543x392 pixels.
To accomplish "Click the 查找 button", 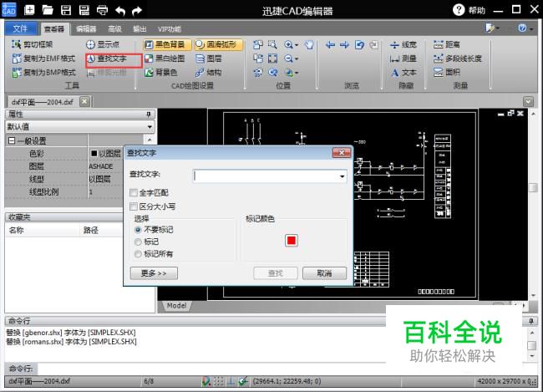I will [276, 273].
